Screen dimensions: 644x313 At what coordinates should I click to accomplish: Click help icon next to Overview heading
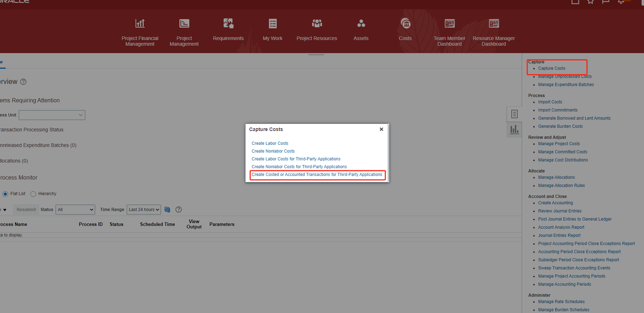point(23,82)
